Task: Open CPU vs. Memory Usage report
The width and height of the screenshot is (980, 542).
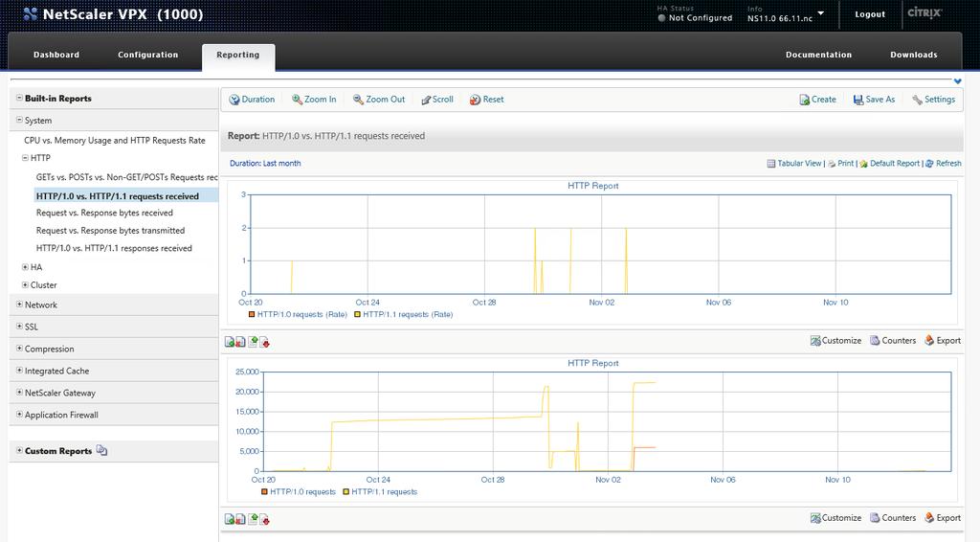Action: [x=115, y=141]
